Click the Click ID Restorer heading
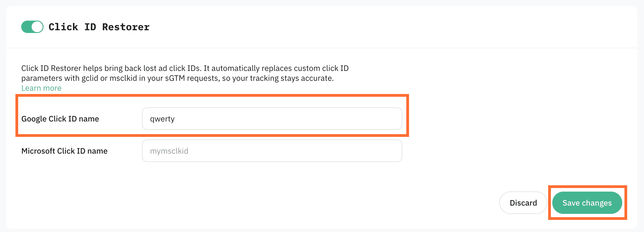644x232 pixels. point(99,27)
